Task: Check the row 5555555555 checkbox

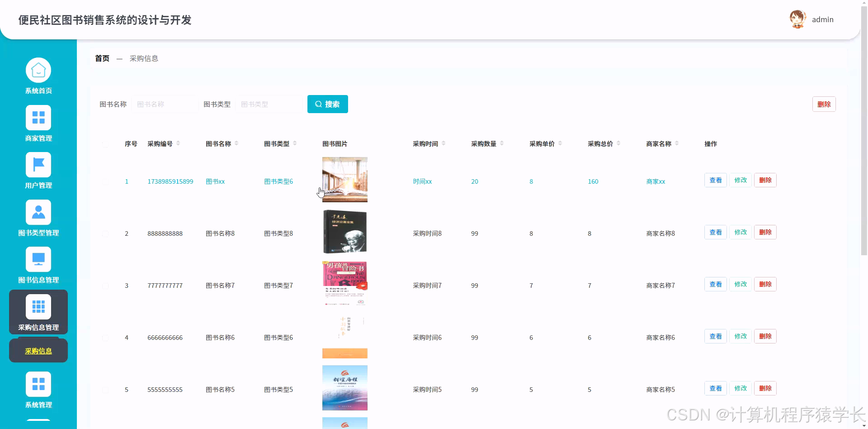Action: (x=105, y=390)
